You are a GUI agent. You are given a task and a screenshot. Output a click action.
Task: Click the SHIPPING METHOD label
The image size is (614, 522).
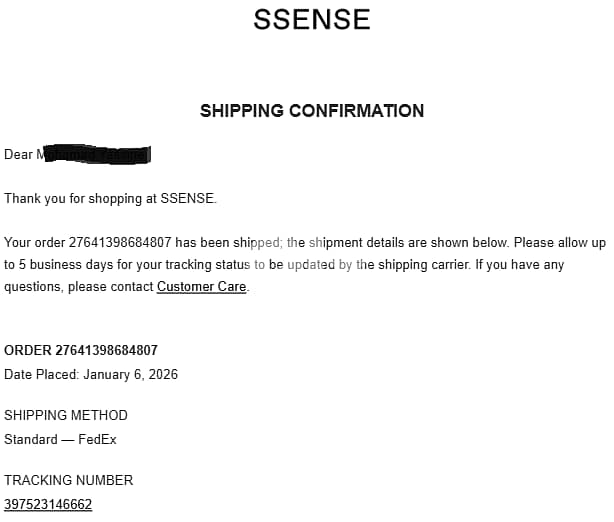[66, 415]
